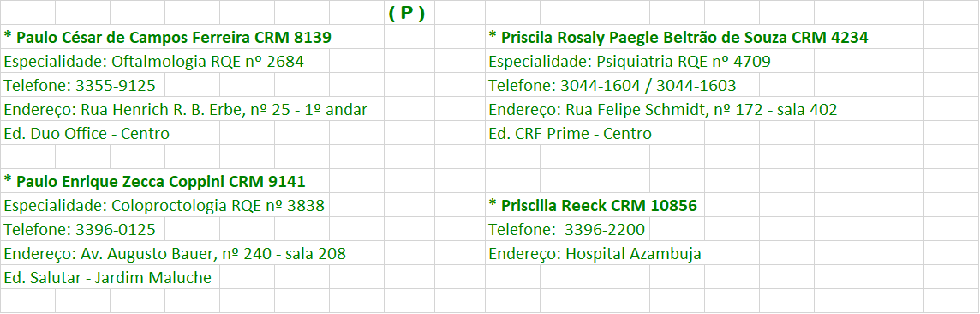Image resolution: width=980 pixels, height=314 pixels.
Task: Select Ed. Salutar - Jardim Maluche cell
Action: pos(107,277)
